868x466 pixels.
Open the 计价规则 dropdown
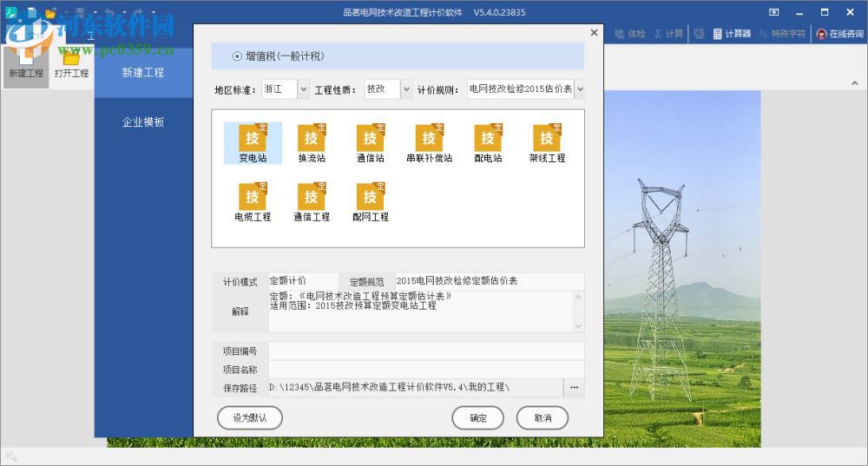(580, 89)
